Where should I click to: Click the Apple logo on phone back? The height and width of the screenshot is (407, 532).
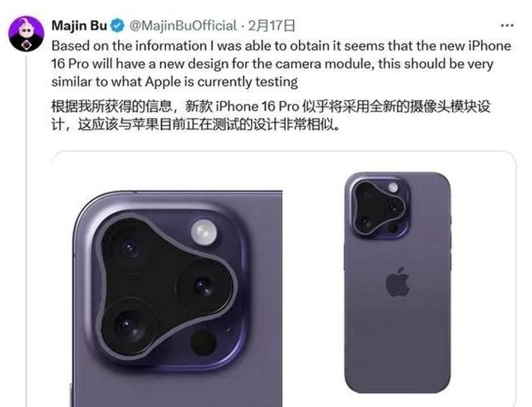pos(397,281)
